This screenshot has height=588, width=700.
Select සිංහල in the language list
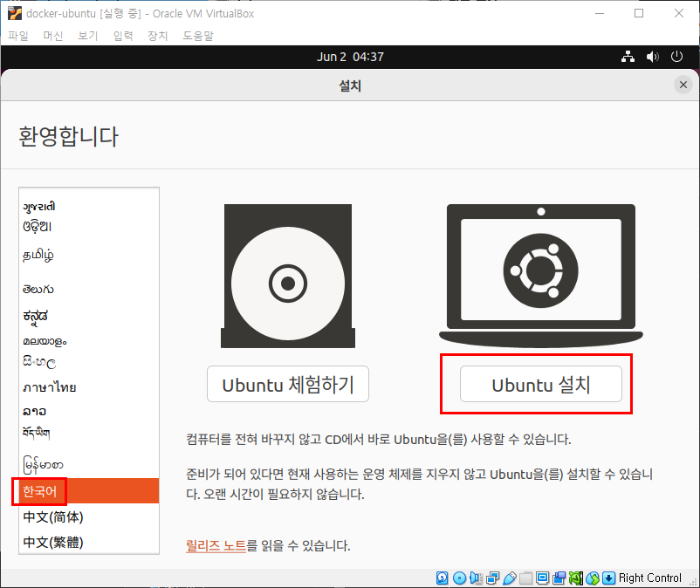(89, 362)
